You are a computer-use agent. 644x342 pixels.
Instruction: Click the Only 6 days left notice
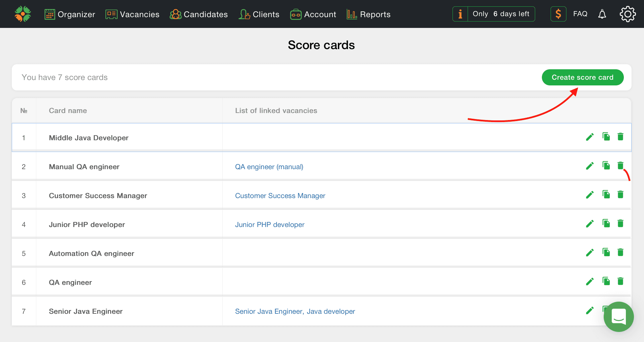501,14
